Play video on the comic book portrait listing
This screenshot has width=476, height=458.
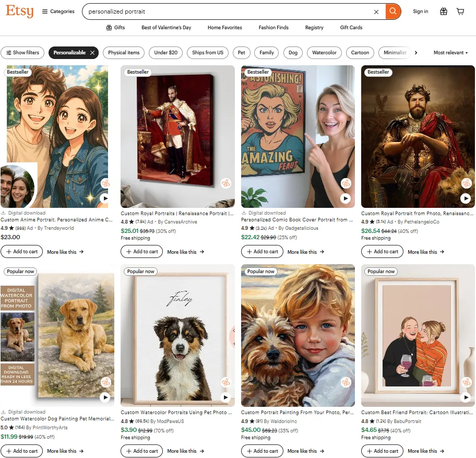tap(346, 198)
